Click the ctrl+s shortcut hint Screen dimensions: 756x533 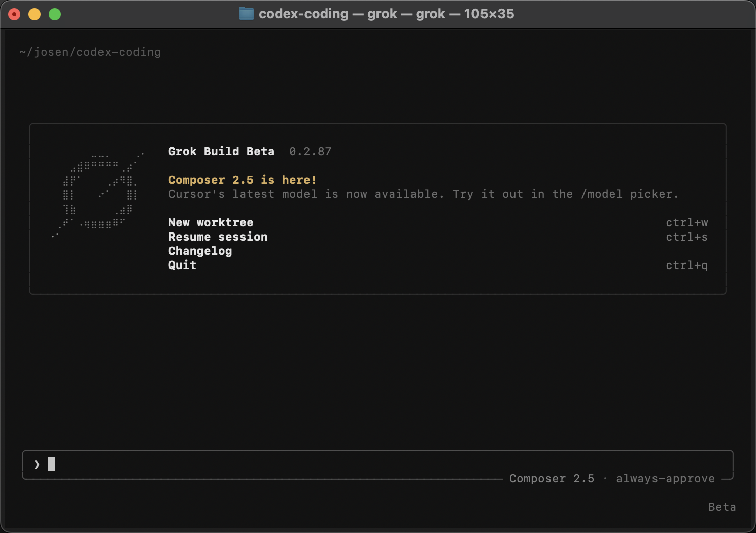click(x=686, y=237)
